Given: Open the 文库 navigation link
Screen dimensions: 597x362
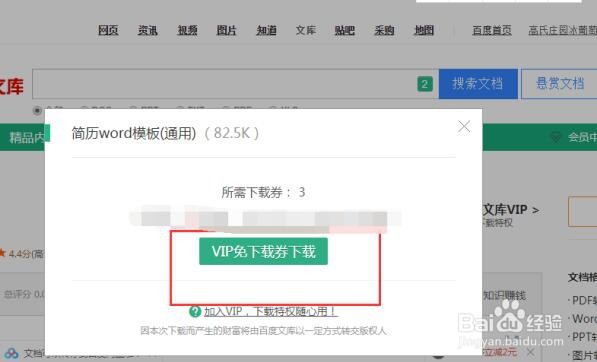Looking at the screenshot, I should click(x=306, y=30).
